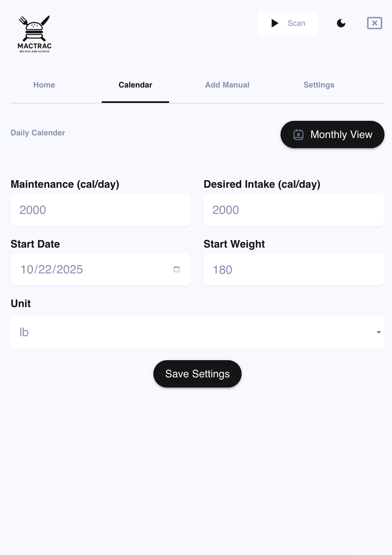Click the Maintenance calories input showing 2000
Viewport: 392px width, 555px height.
(101, 210)
